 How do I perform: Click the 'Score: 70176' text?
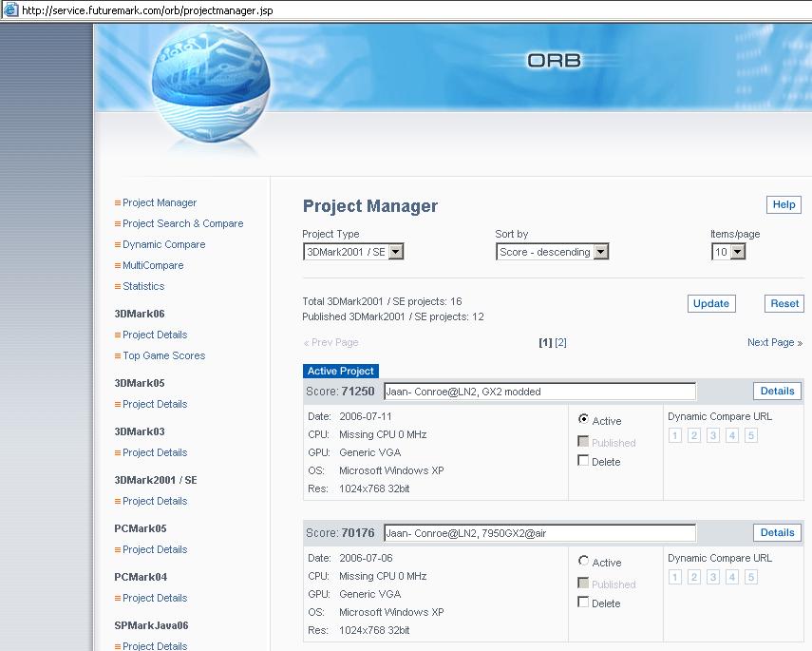[x=340, y=533]
